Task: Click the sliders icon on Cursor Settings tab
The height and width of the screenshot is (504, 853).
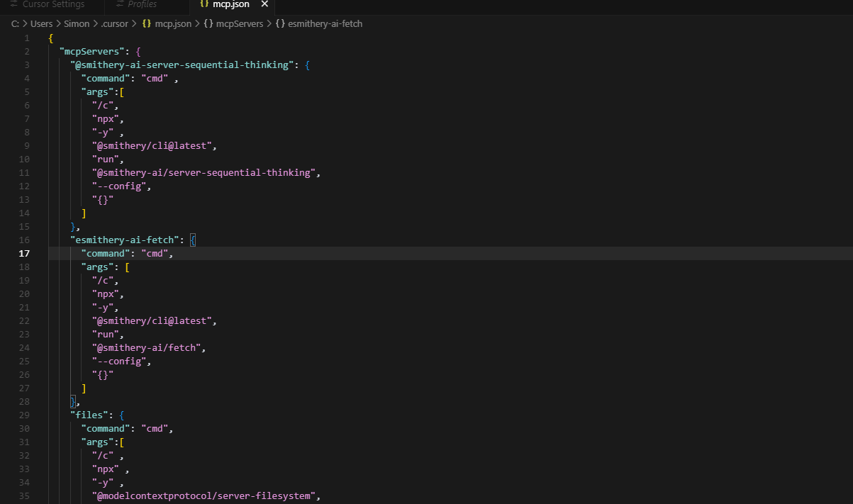Action: [13, 4]
